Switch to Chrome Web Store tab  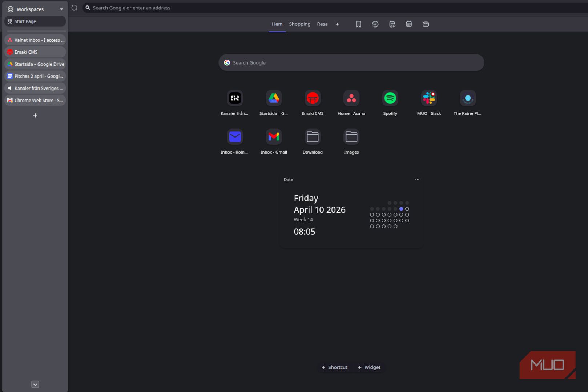(35, 100)
